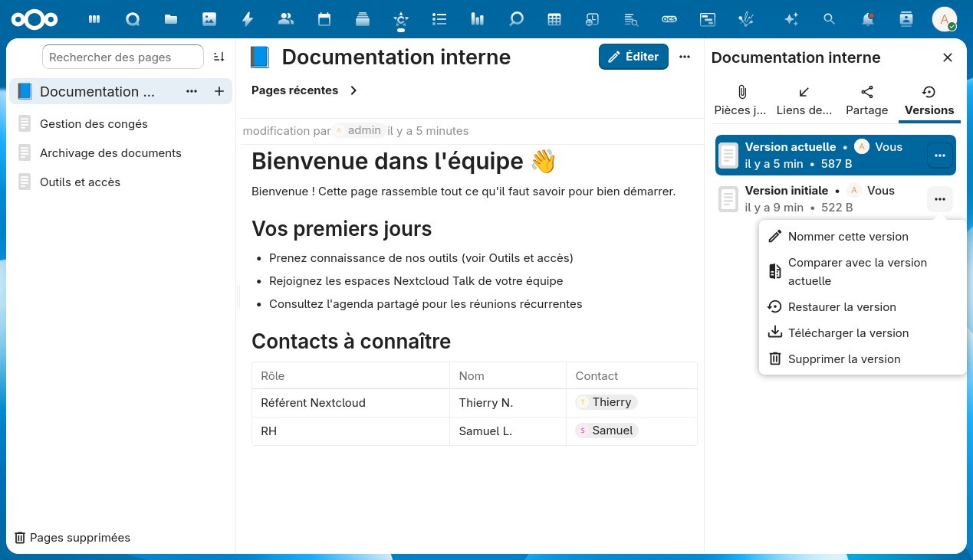Add a new page with plus icon
Viewport: 973px width, 560px height.
pyautogui.click(x=219, y=91)
